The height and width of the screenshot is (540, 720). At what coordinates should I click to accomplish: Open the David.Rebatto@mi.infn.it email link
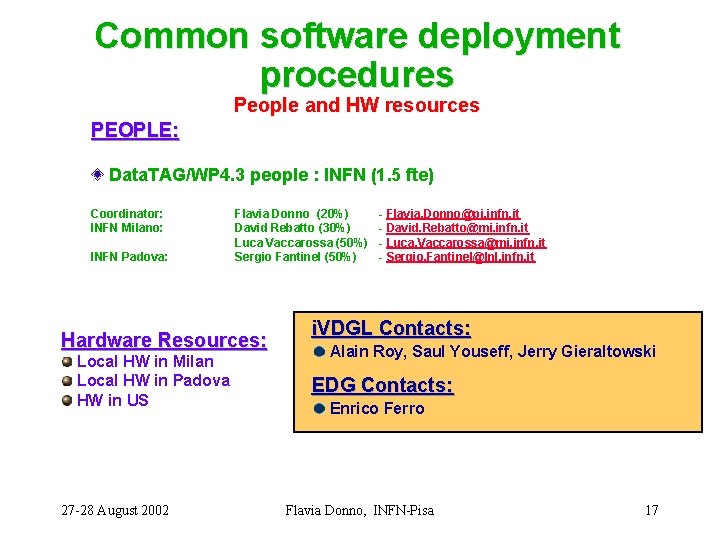(457, 228)
